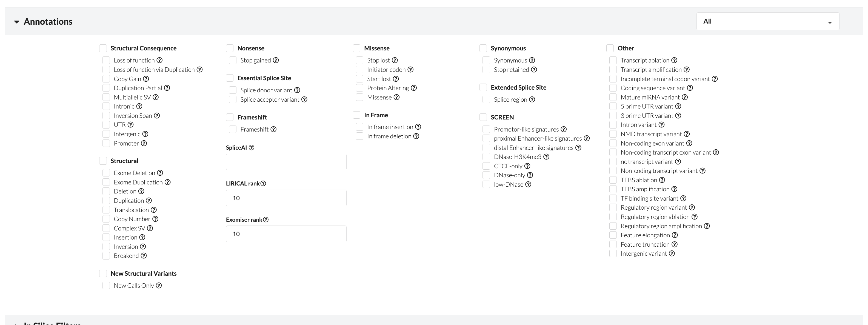Check the SCREEN group checkbox
The width and height of the screenshot is (868, 325).
point(483,117)
